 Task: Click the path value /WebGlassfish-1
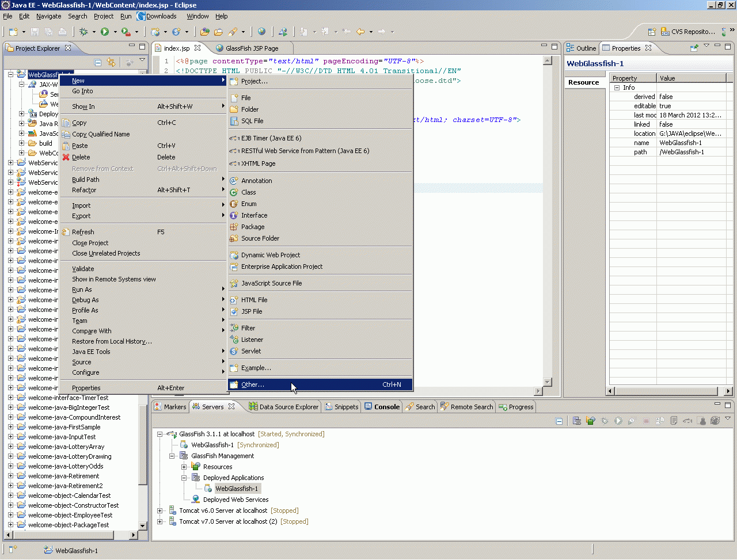(682, 152)
